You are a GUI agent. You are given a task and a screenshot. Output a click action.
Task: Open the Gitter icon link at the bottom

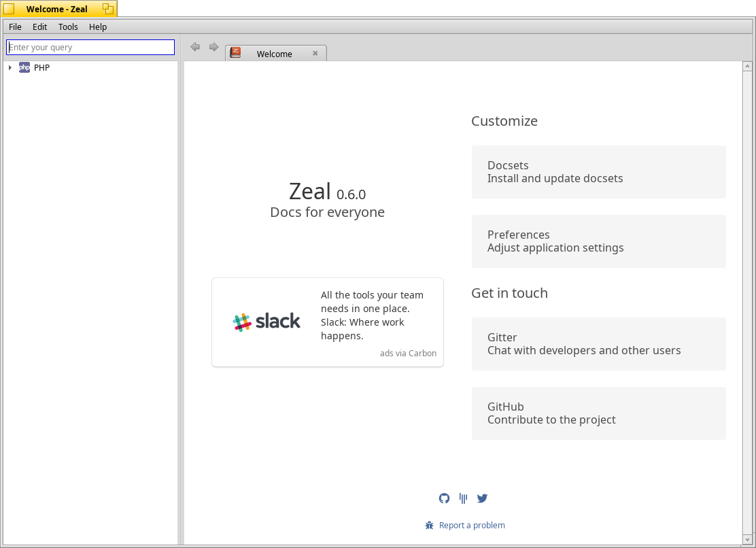[464, 498]
